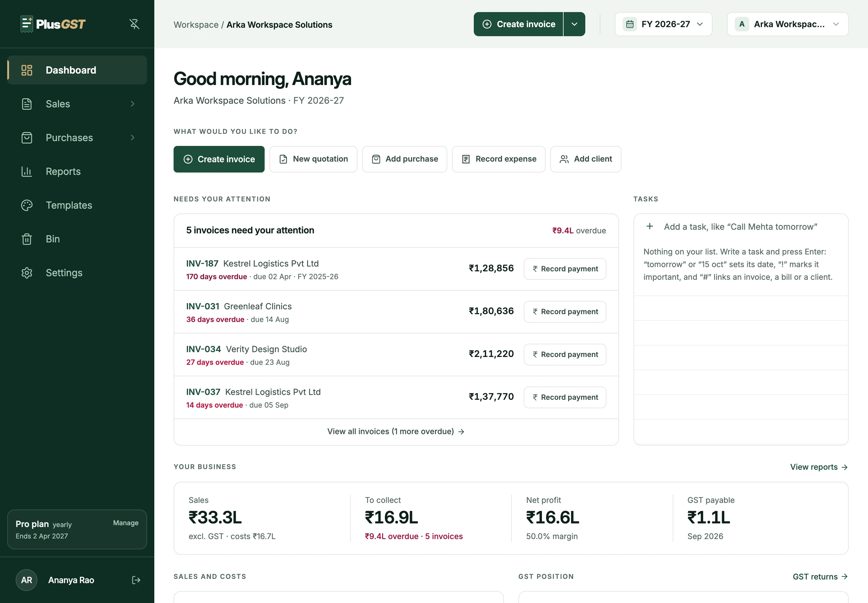This screenshot has width=868, height=603.
Task: Open the GST returns link
Action: [820, 576]
